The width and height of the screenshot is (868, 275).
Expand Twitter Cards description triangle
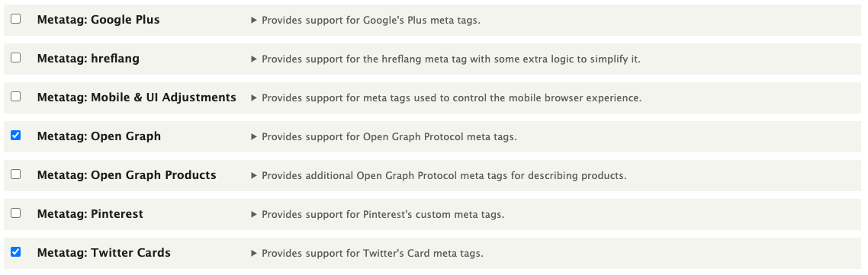[254, 254]
